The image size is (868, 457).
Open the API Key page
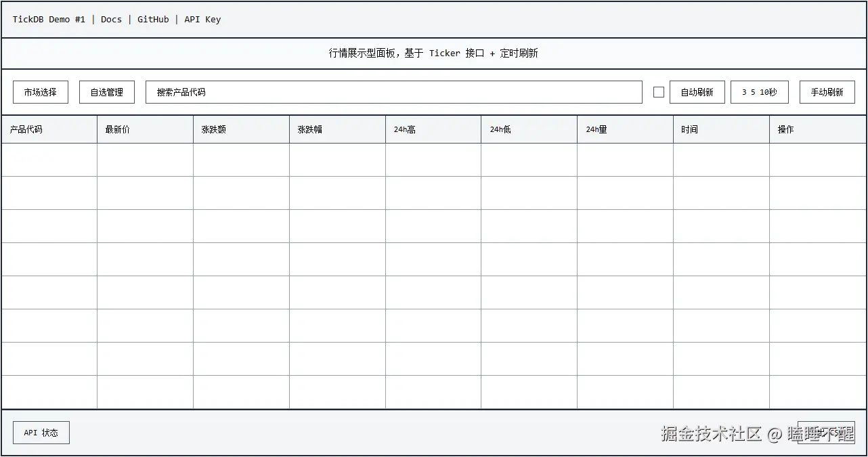[202, 19]
